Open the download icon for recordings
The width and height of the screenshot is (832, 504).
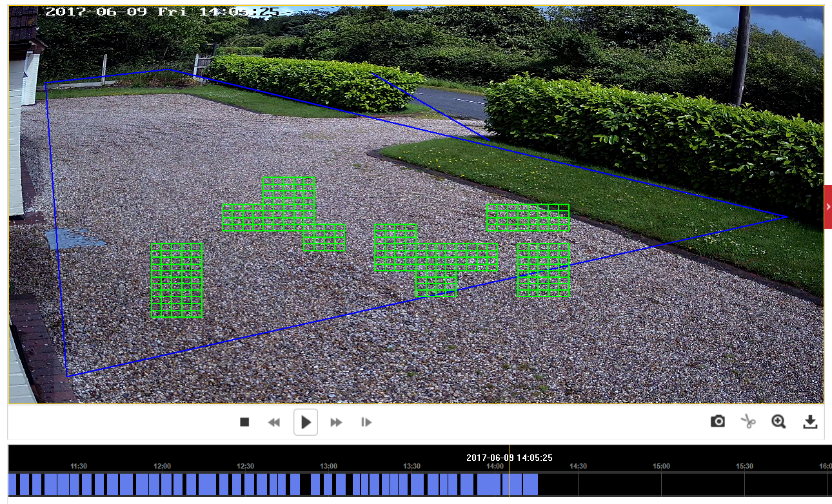(810, 422)
